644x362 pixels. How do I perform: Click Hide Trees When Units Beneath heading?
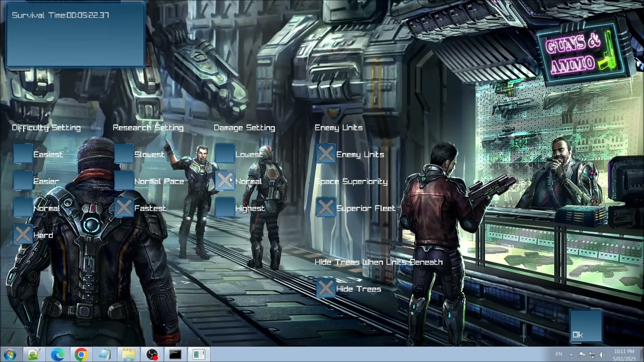pyautogui.click(x=379, y=262)
